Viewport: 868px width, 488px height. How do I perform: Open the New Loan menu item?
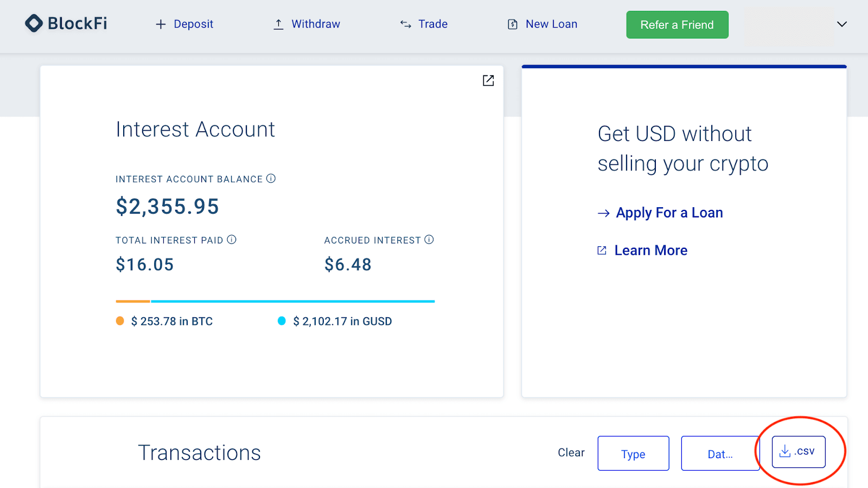pos(542,24)
